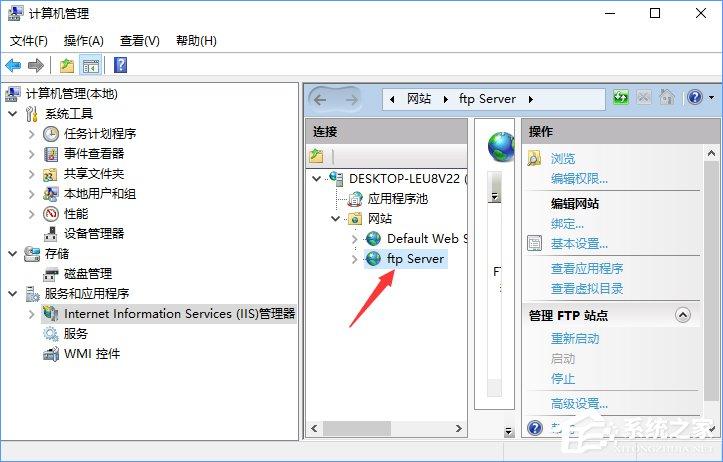Click 查看虚拟目录 link
The height and width of the screenshot is (462, 723).
(587, 289)
